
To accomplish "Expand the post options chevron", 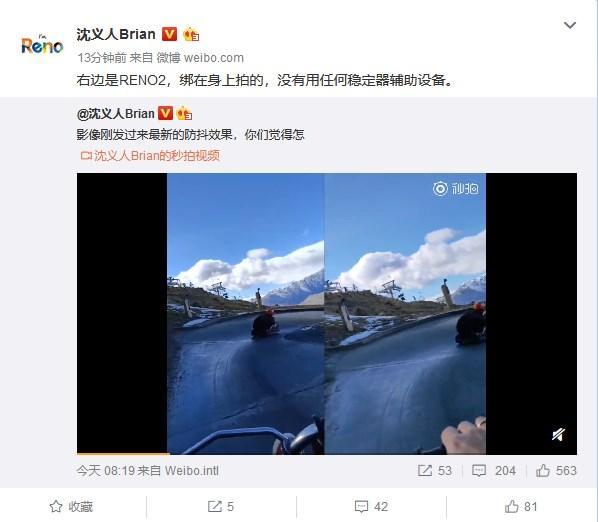I will coord(570,25).
